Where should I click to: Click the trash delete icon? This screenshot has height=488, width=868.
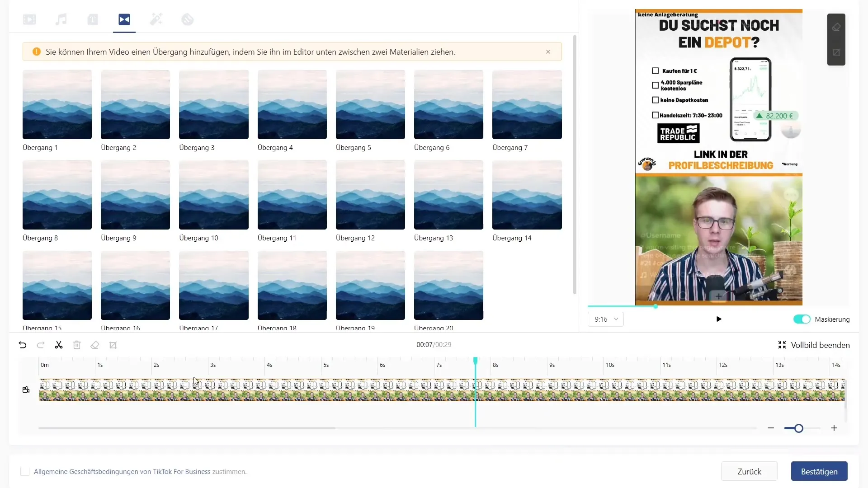point(77,345)
